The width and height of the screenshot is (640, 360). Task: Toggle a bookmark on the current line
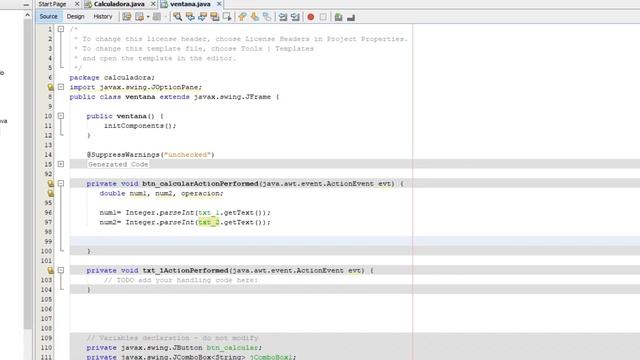pyautogui.click(x=267, y=17)
